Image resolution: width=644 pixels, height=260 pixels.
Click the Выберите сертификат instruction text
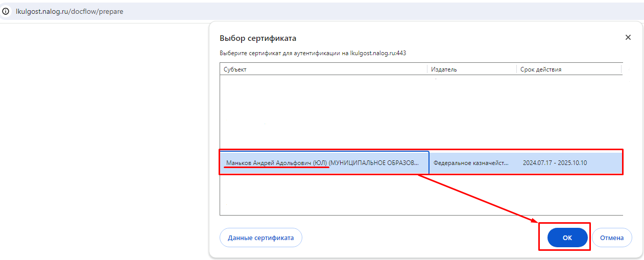point(313,53)
